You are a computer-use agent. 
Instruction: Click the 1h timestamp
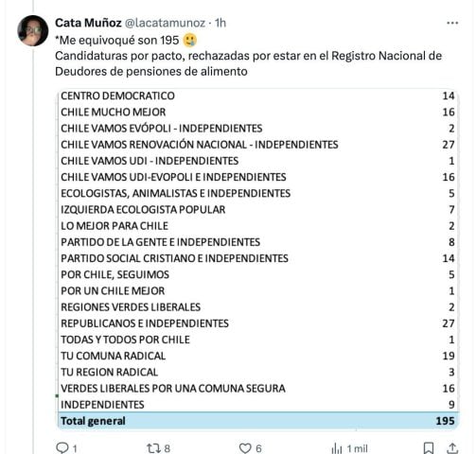tap(220, 23)
